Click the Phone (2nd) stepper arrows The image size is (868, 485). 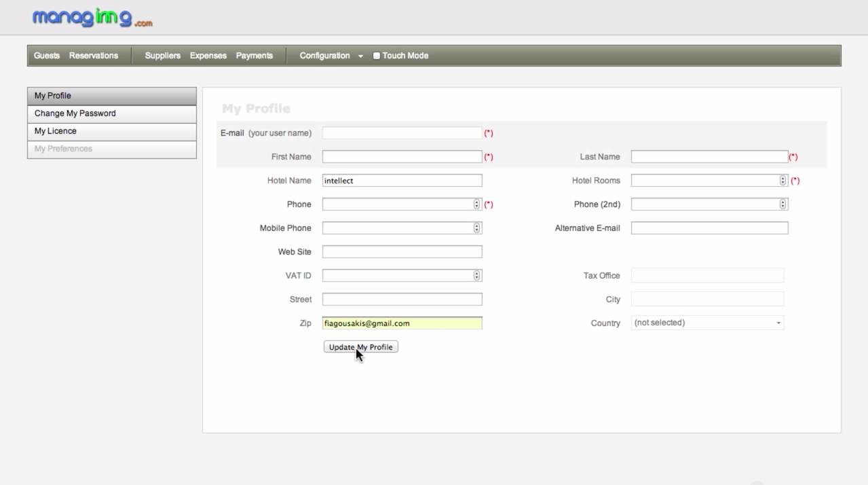(783, 204)
